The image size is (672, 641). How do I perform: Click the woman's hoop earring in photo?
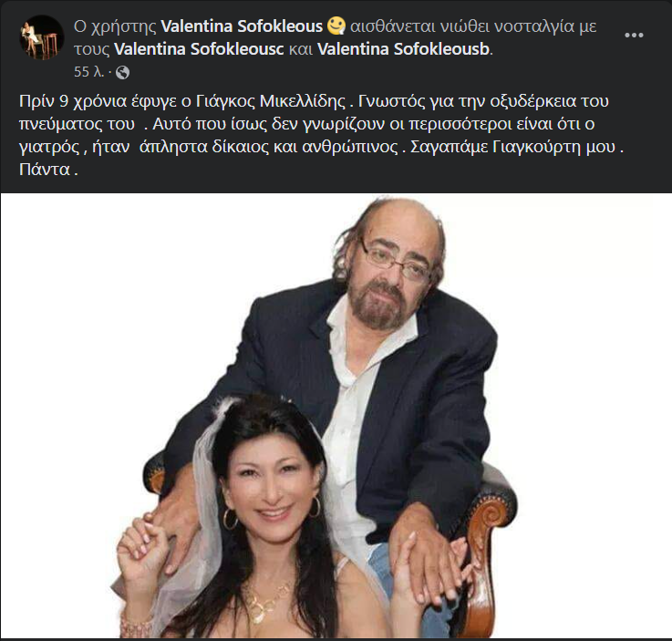[x=230, y=520]
